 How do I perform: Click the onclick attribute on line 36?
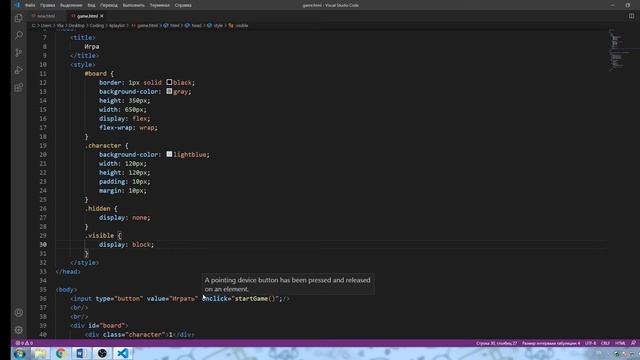tap(216, 299)
